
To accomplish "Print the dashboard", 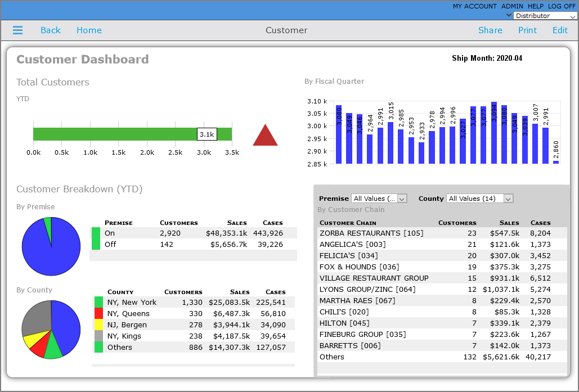I will pyautogui.click(x=527, y=30).
